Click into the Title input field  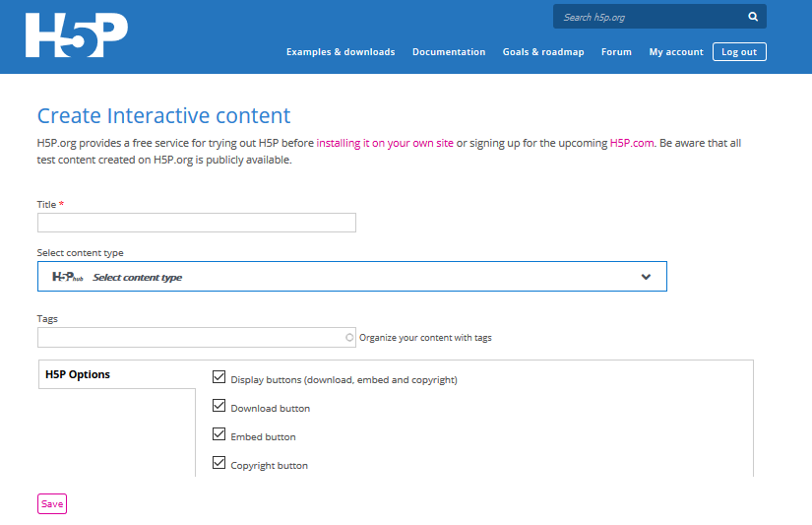pos(196,223)
